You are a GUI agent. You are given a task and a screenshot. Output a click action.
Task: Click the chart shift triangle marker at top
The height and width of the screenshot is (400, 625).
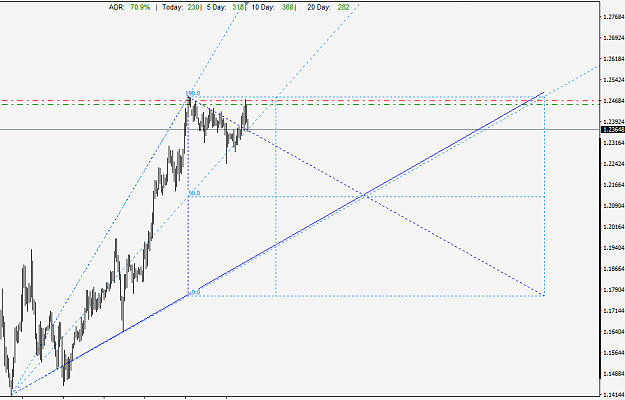pos(247,4)
